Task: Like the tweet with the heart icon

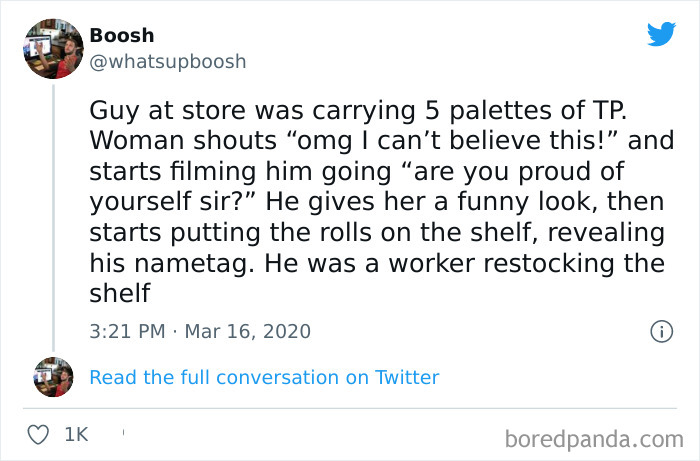Action: (x=40, y=435)
